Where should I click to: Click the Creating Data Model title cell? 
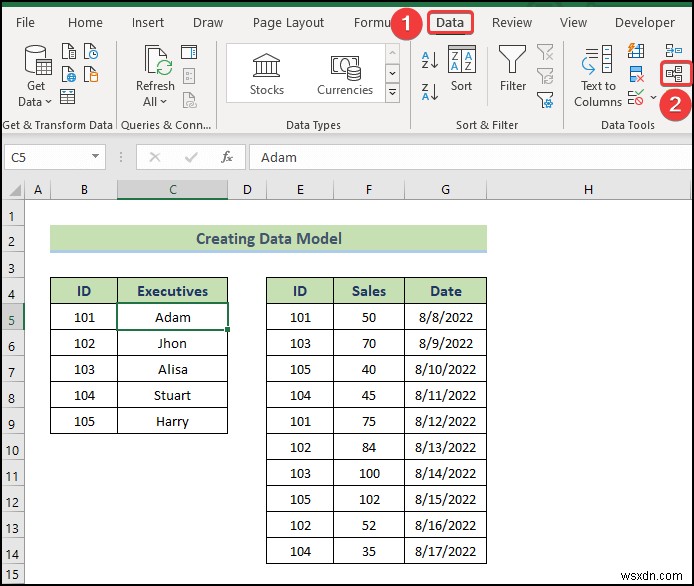269,239
